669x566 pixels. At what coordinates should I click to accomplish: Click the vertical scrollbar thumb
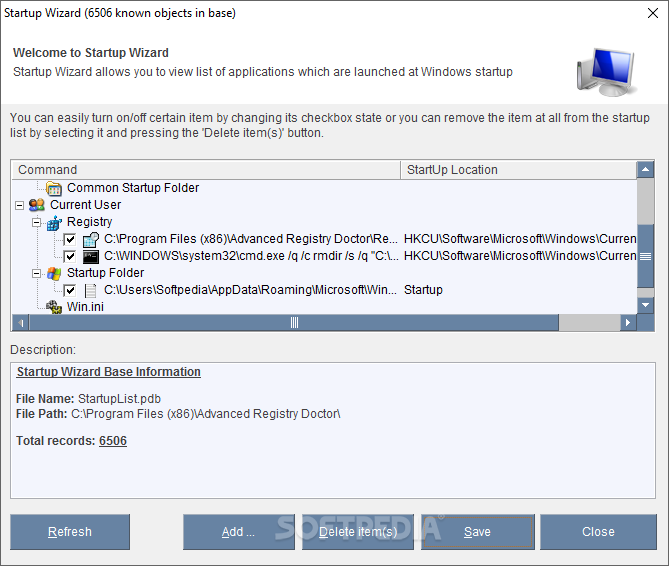(646, 256)
